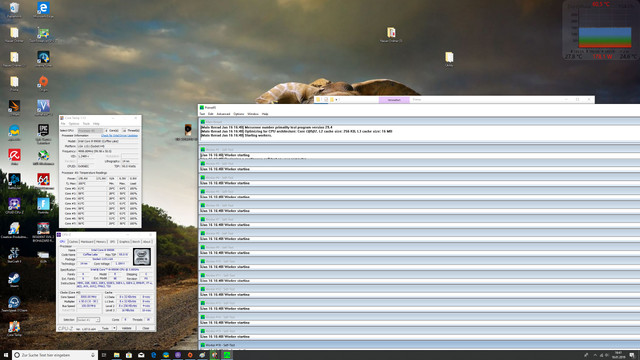Image resolution: width=640 pixels, height=360 pixels.
Task: Open the Steam desktop icon
Action: [14, 280]
